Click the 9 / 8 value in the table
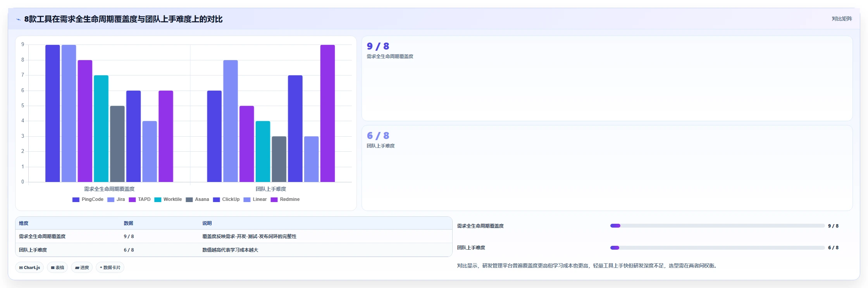This screenshot has height=288, width=868. (129, 237)
